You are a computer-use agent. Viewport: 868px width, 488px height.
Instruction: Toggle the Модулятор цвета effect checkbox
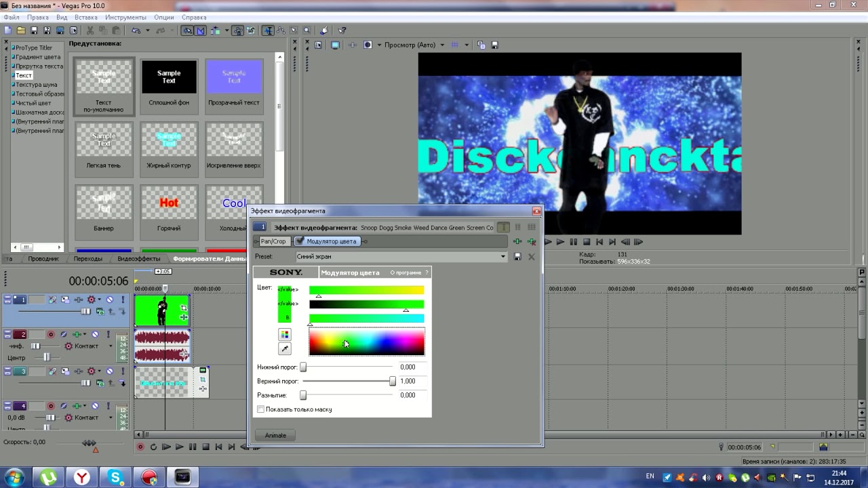pyautogui.click(x=300, y=241)
